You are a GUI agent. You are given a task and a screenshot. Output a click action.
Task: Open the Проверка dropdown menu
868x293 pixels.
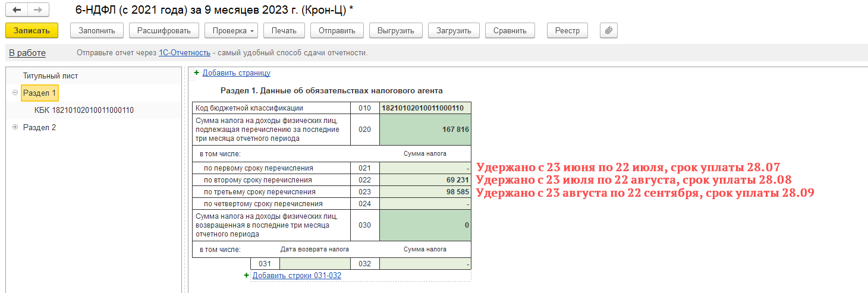(231, 30)
